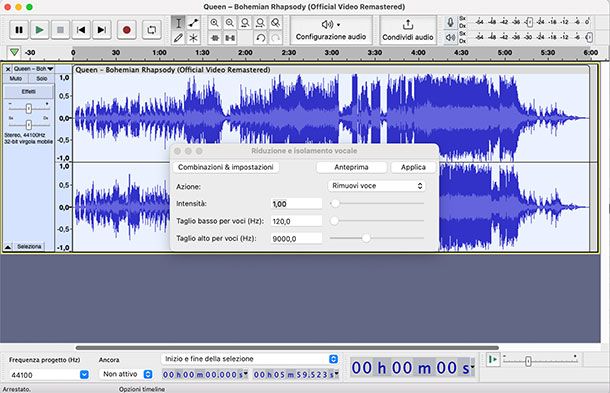This screenshot has width=610, height=393.
Task: Click the Applica button
Action: [413, 167]
